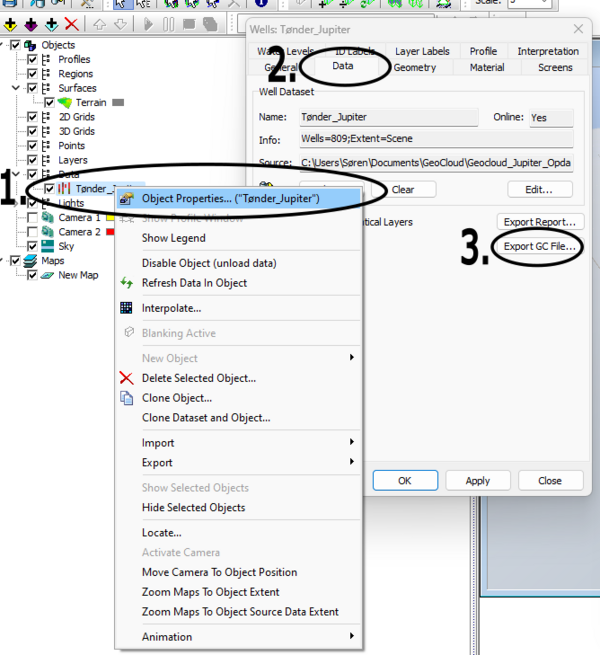This screenshot has width=600, height=655.
Task: Switch to the Profile tab
Action: click(483, 51)
